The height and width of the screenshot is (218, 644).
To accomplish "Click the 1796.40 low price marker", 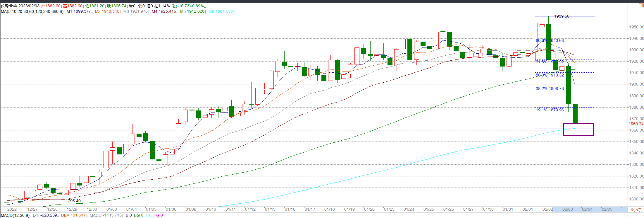I will tap(73, 201).
